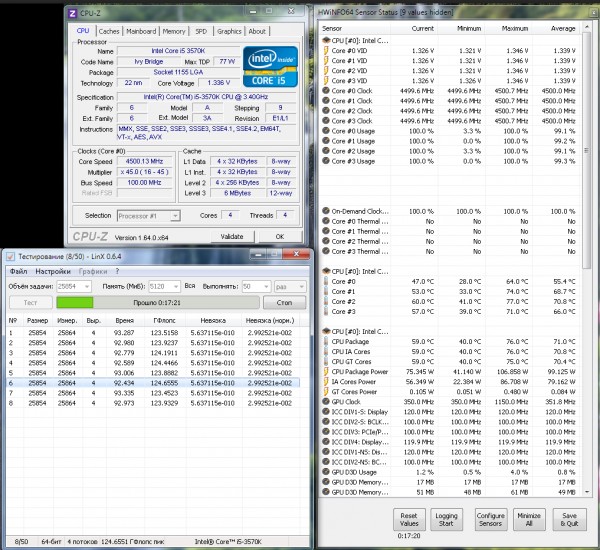Click the 124.6551 ГФлопс пик status bar entry

(132, 542)
